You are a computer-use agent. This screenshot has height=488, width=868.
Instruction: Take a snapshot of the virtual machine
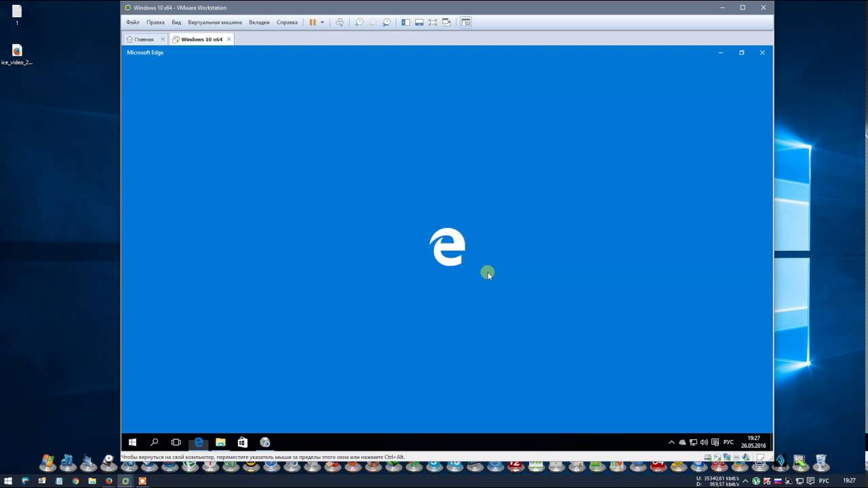point(359,22)
